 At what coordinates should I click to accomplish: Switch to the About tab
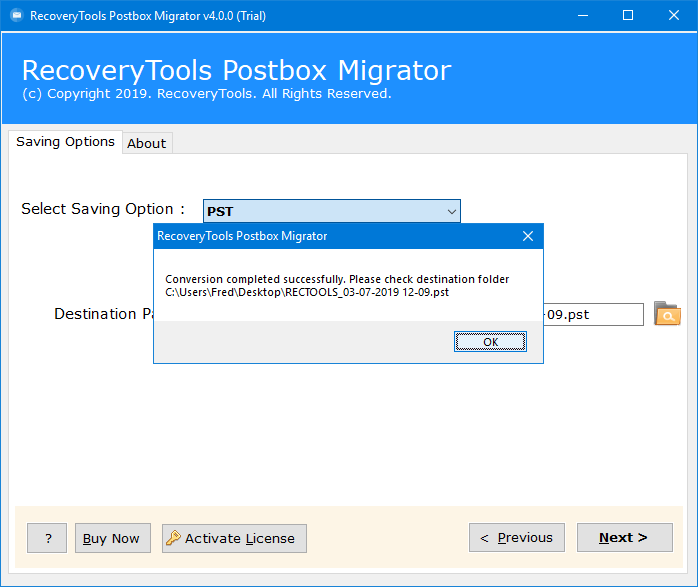coord(147,143)
